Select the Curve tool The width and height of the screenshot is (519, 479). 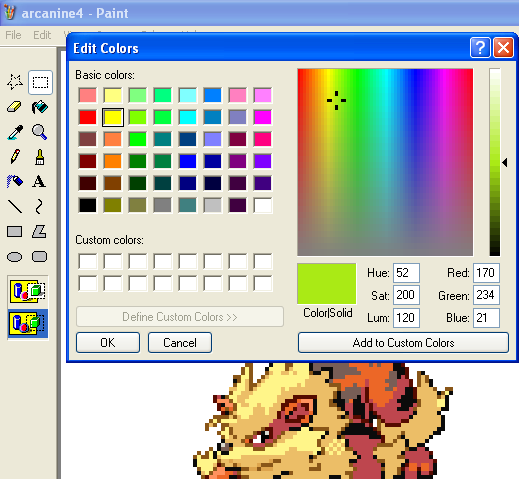point(39,207)
